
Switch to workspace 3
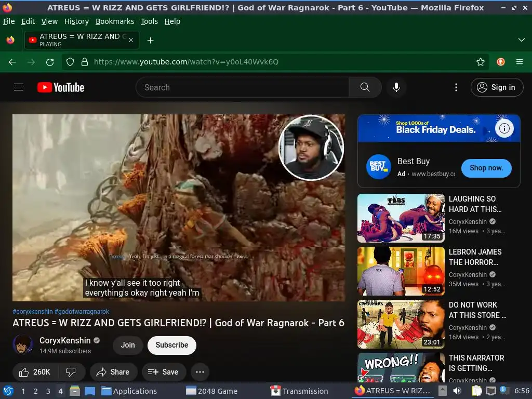[x=48, y=391]
